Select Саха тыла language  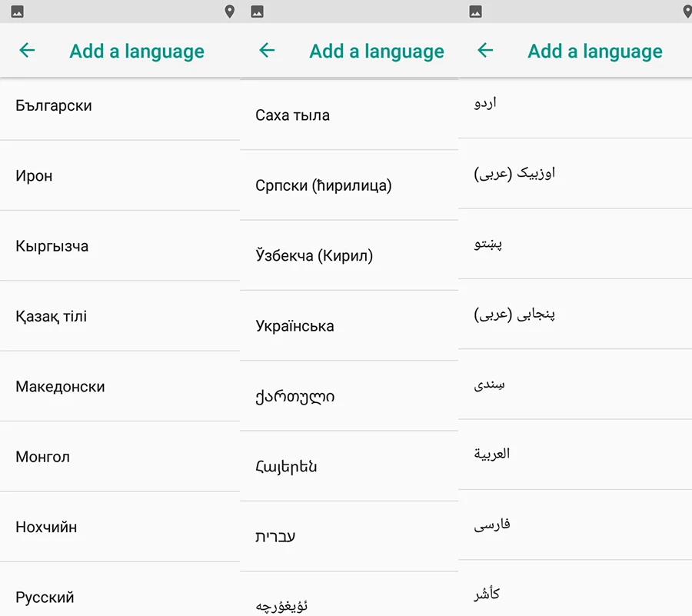click(x=349, y=115)
